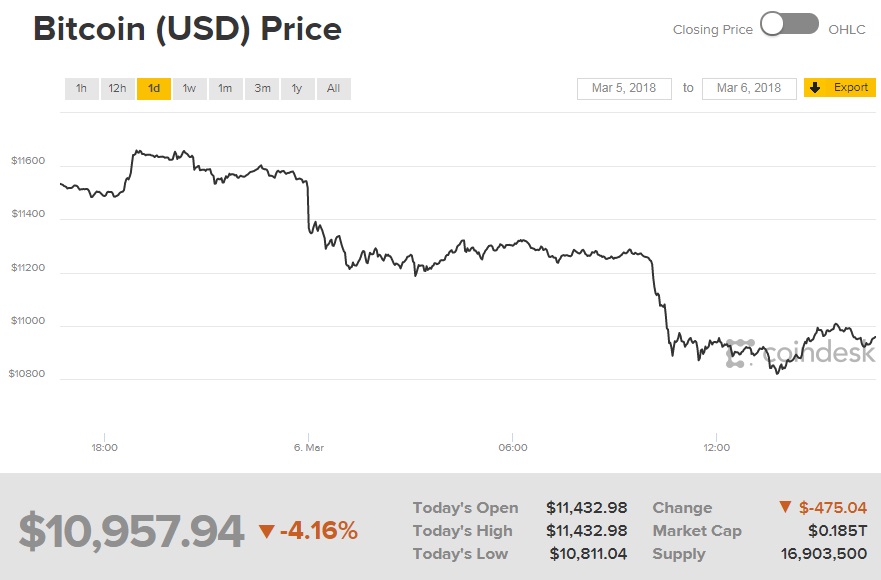Switch chart to 3m range
881x580 pixels.
(x=262, y=89)
